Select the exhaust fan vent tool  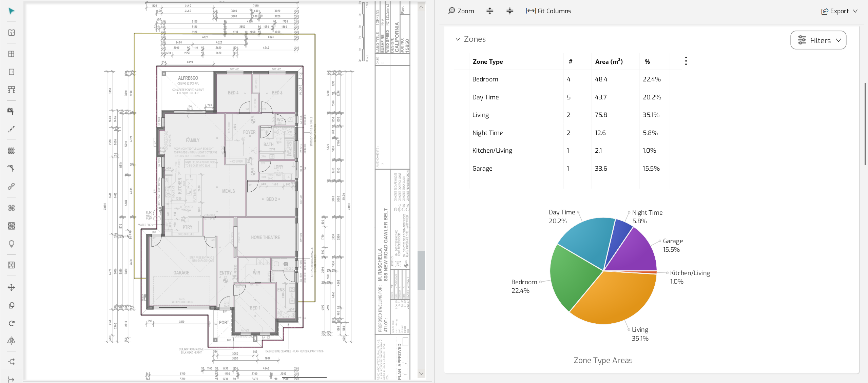coord(11,226)
